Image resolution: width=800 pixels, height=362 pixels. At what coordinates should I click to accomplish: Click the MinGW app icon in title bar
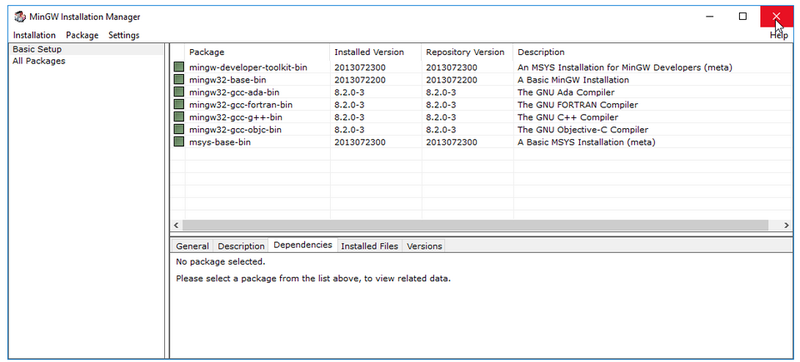pos(20,17)
